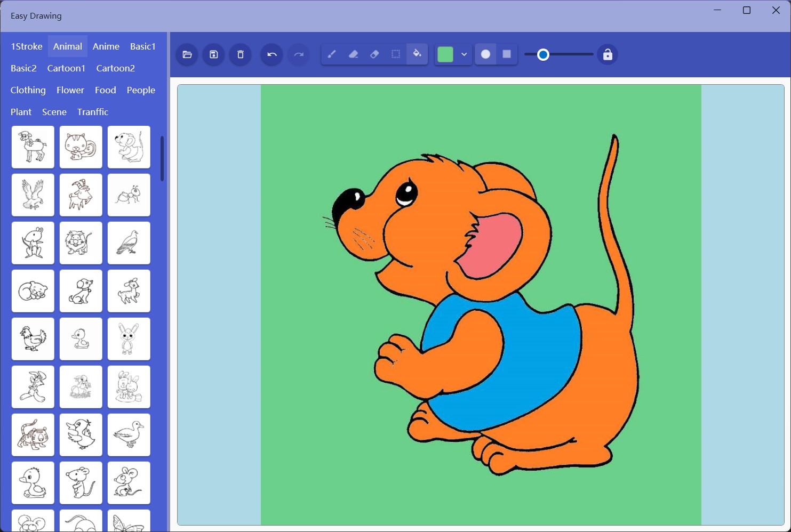Open the Scene template category
This screenshot has height=532, width=791.
click(54, 112)
